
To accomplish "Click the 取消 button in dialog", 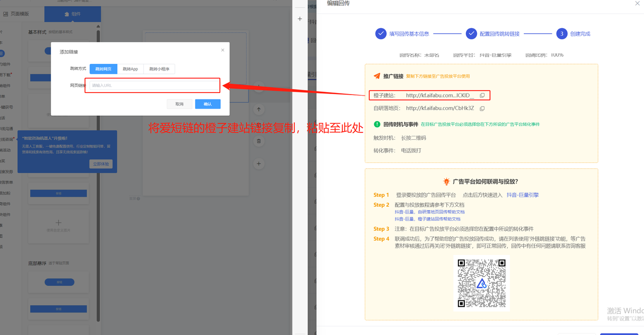I will [180, 104].
